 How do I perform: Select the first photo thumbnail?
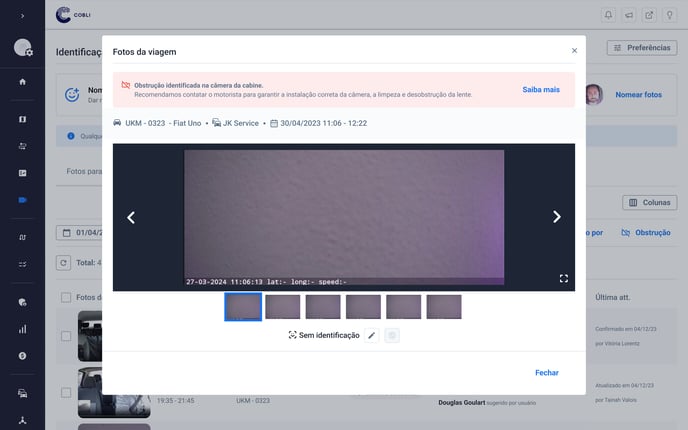(x=243, y=307)
